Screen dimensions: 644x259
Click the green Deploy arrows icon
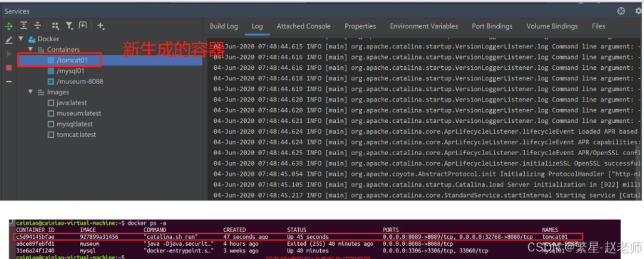(x=8, y=26)
